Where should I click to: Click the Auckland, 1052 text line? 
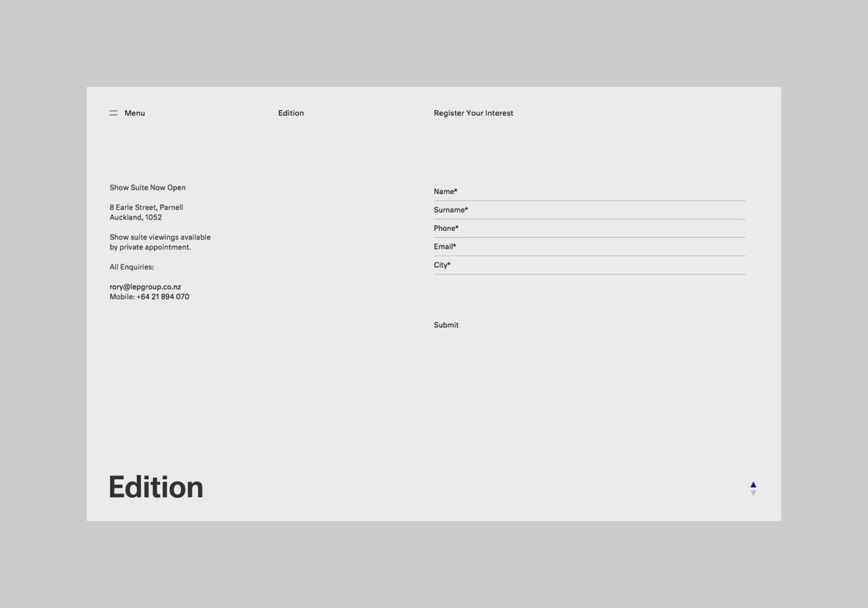(135, 217)
